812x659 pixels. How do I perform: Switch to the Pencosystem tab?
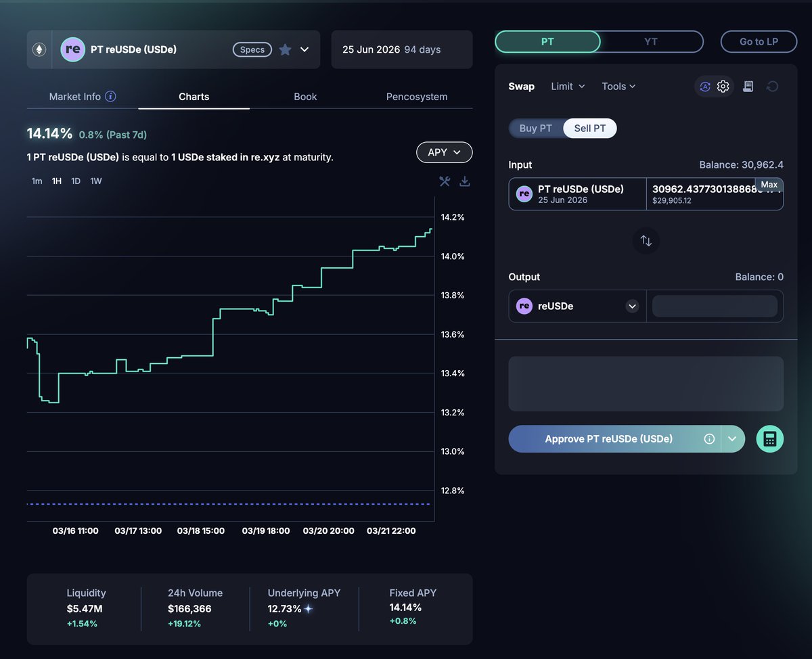pyautogui.click(x=417, y=97)
